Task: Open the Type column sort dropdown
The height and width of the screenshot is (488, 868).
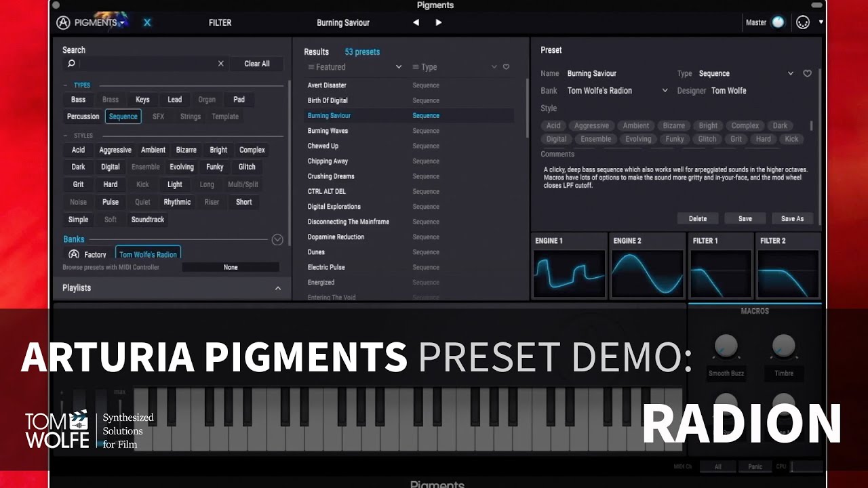Action: coord(455,67)
